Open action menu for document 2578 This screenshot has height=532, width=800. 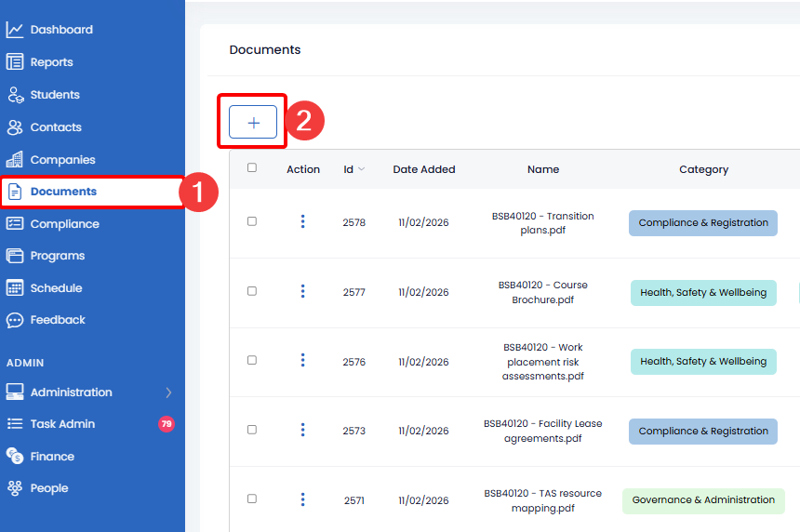tap(302, 221)
